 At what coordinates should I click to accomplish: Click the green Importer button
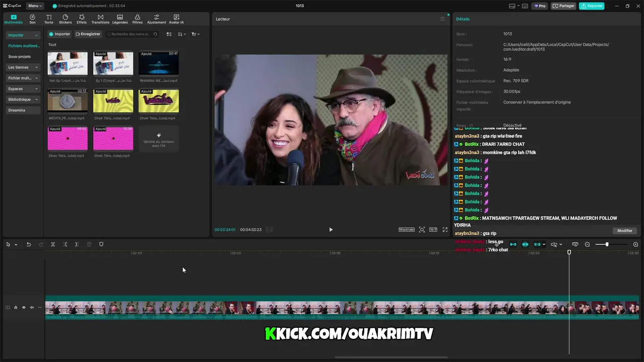point(60,34)
